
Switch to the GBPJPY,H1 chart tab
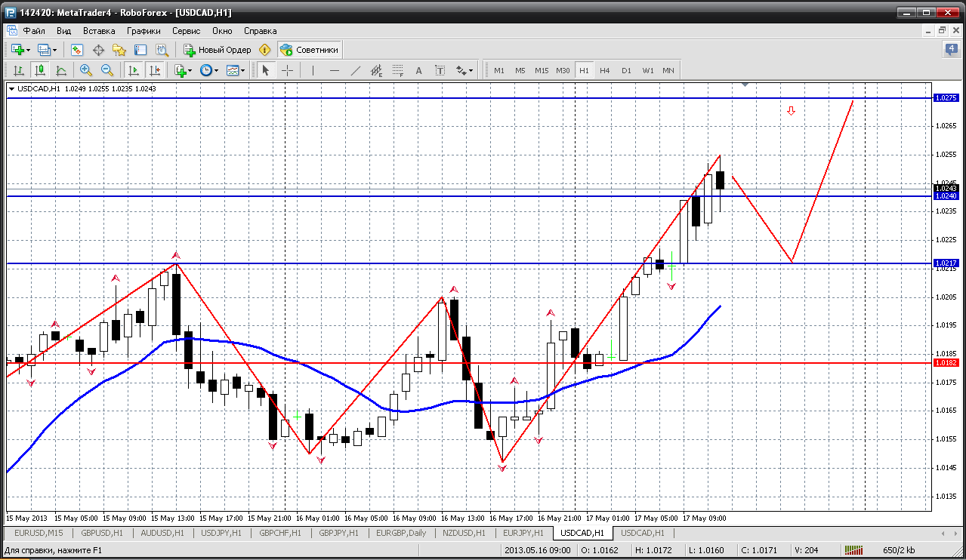pos(339,533)
